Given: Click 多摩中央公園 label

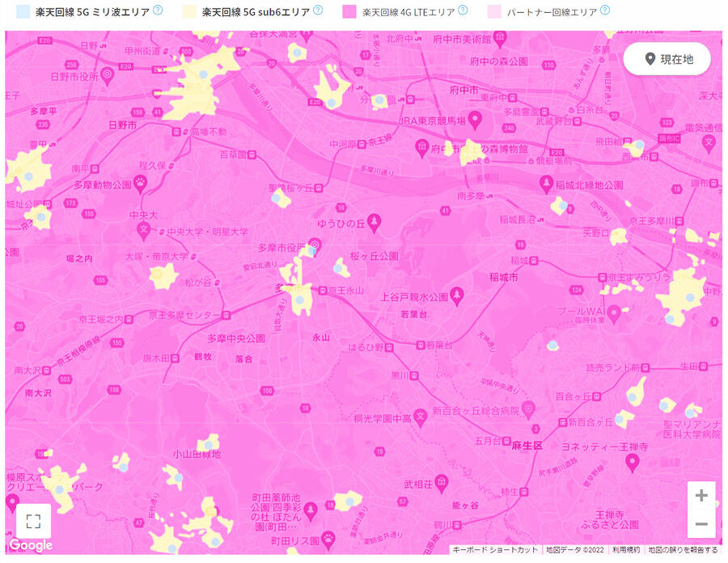Looking at the screenshot, I should pyautogui.click(x=236, y=338).
